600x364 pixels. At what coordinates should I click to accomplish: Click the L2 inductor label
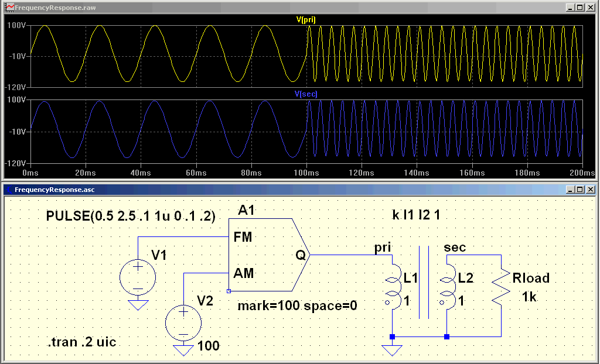click(466, 278)
